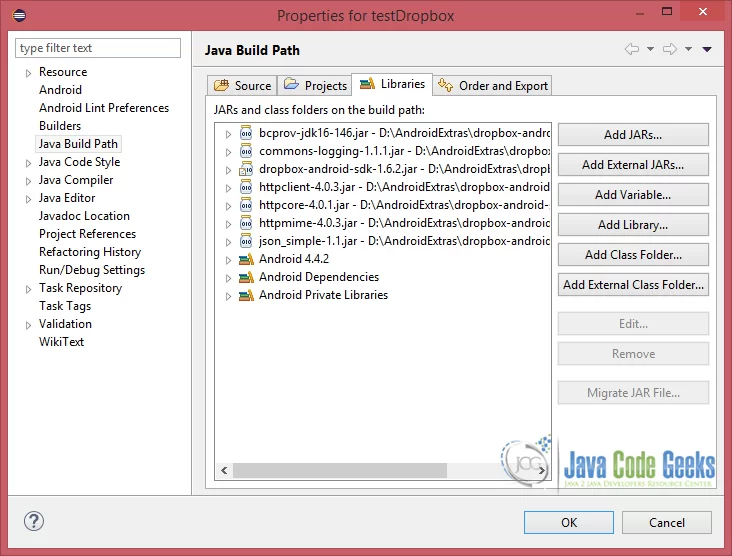This screenshot has height=556, width=732.
Task: Click the httpclient-4.0.3.jar jar icon
Action: (246, 187)
